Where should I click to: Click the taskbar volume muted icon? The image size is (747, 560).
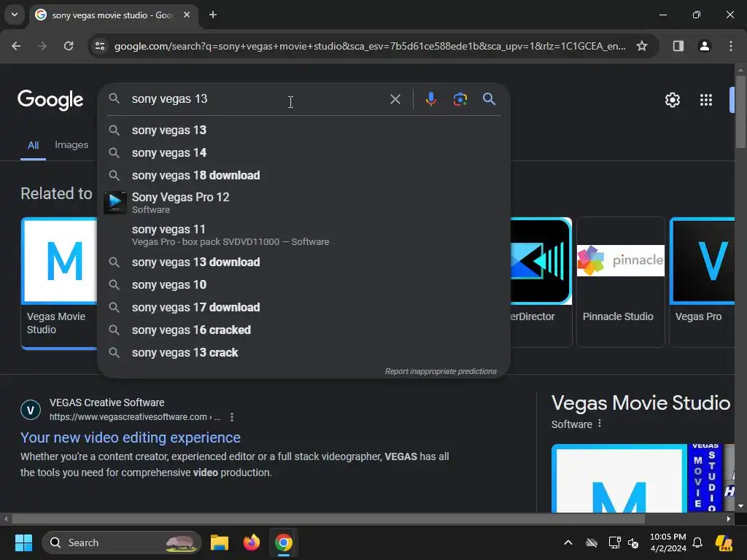click(633, 542)
